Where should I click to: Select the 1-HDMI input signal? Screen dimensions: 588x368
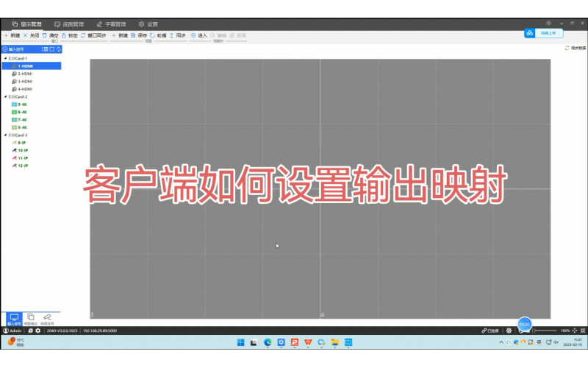32,66
